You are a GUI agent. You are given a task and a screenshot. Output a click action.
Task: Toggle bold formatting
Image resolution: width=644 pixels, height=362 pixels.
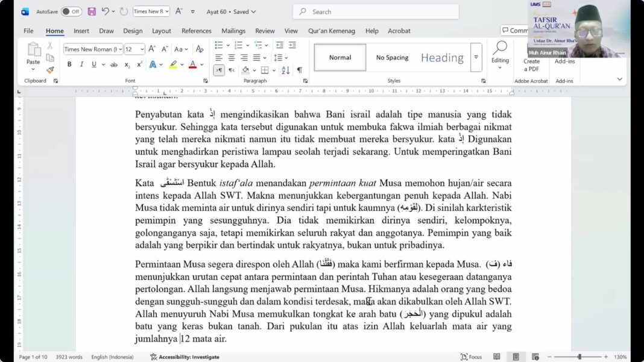click(x=69, y=64)
